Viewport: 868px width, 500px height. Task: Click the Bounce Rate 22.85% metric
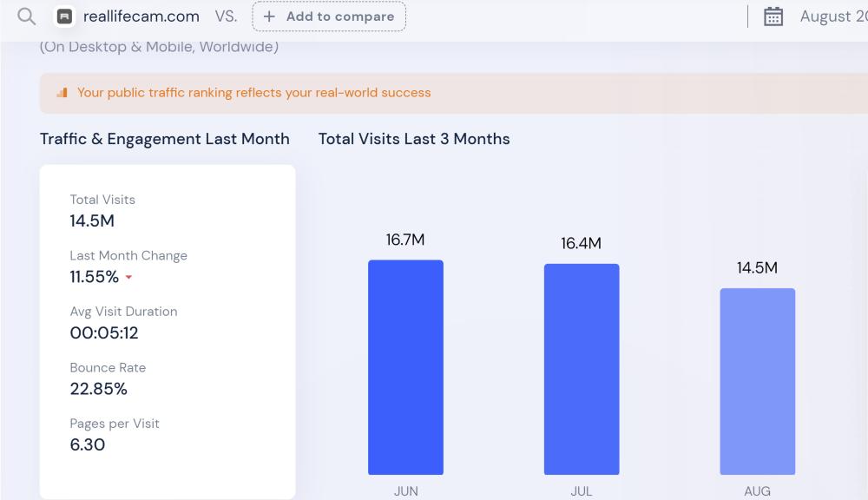point(99,389)
